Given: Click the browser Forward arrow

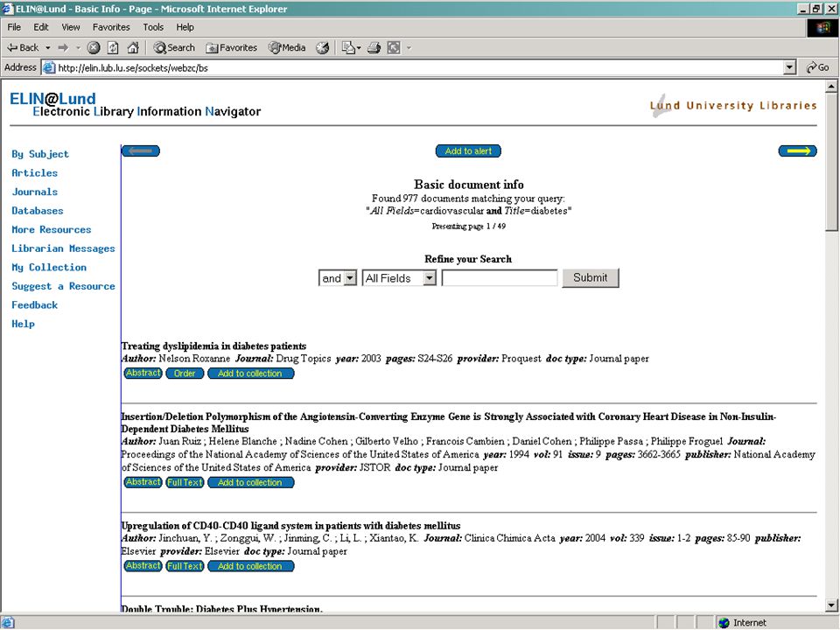Looking at the screenshot, I should coord(63,47).
